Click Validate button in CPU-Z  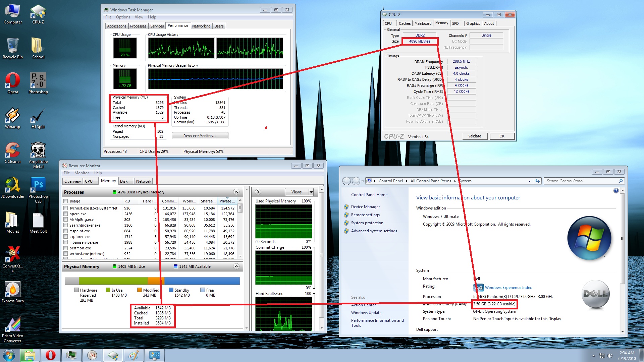475,136
